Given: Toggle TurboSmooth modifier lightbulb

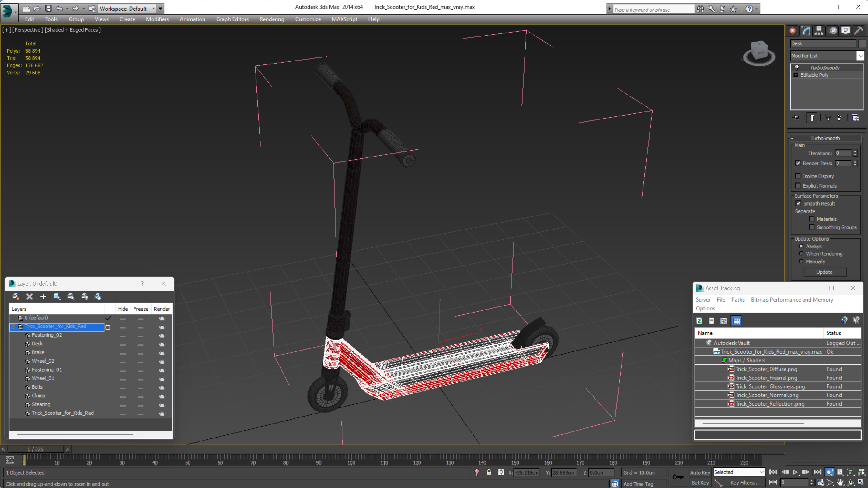Looking at the screenshot, I should pyautogui.click(x=797, y=67).
